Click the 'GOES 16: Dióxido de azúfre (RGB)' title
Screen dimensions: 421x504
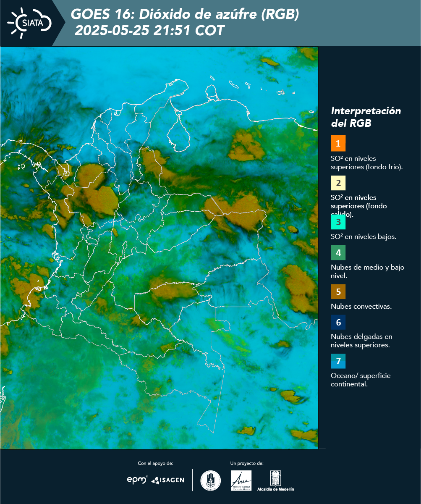coord(185,15)
